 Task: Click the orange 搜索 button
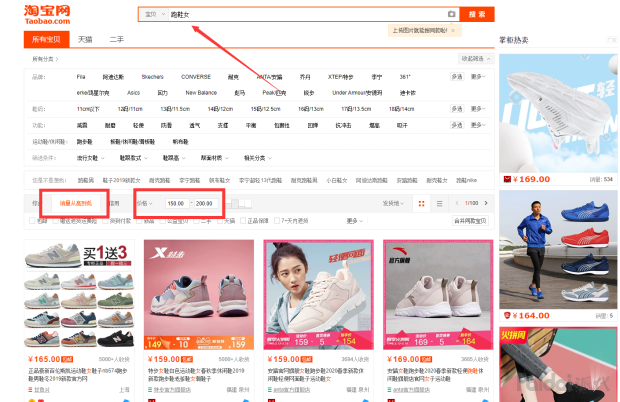point(477,14)
